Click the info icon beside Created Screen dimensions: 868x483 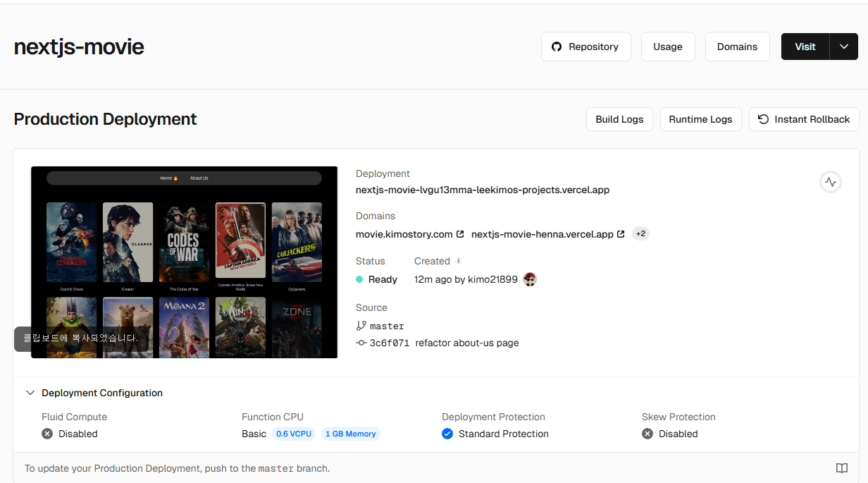click(x=459, y=261)
